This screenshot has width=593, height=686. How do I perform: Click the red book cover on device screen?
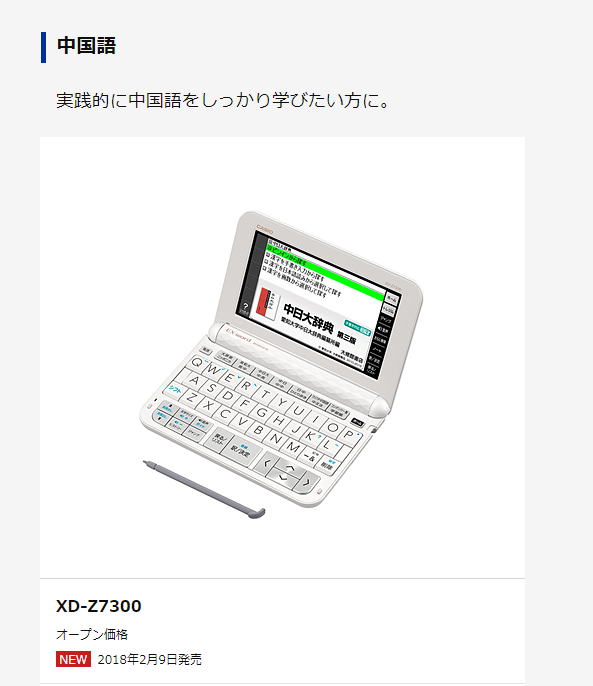pyautogui.click(x=264, y=303)
